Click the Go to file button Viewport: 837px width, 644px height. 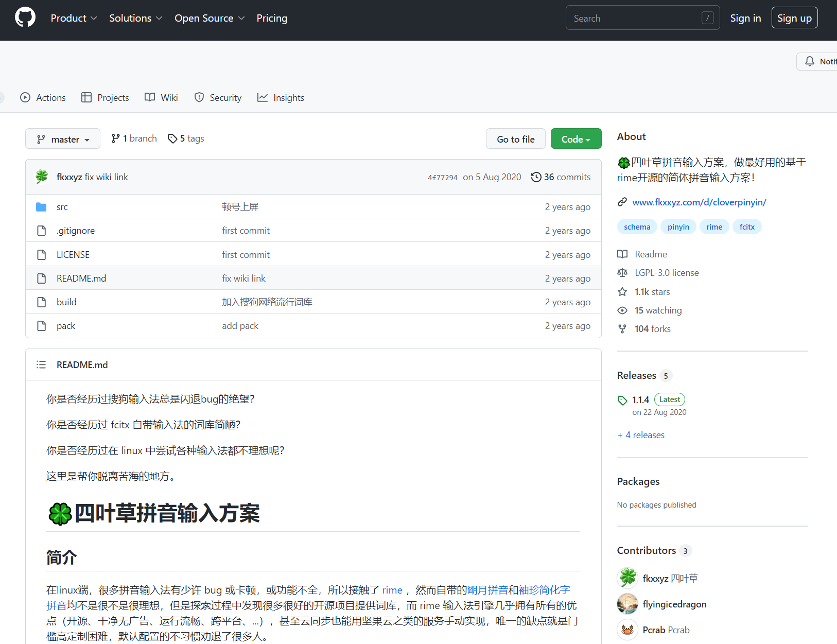pyautogui.click(x=515, y=139)
